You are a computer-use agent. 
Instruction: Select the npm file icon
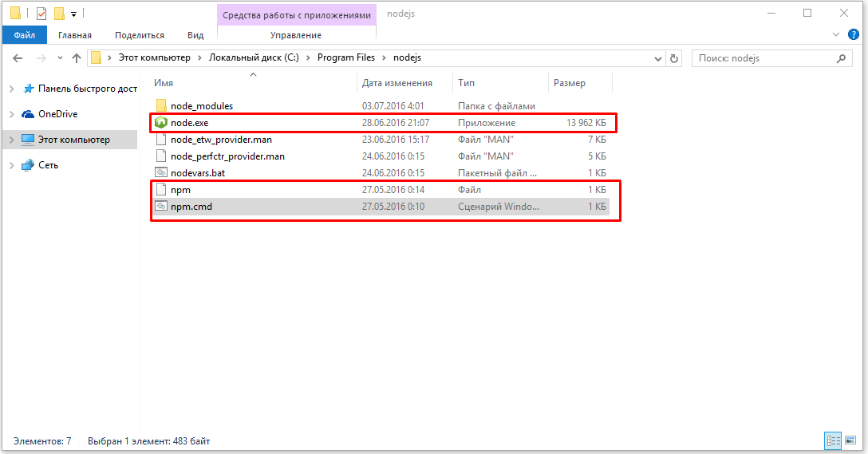point(161,189)
